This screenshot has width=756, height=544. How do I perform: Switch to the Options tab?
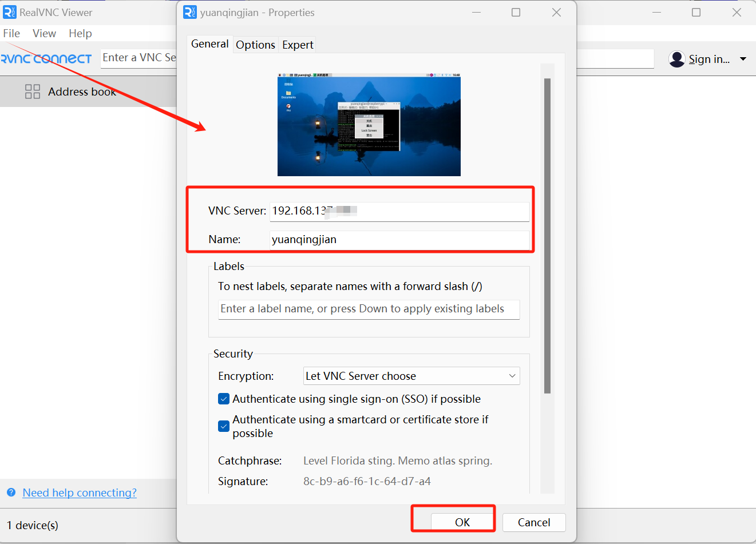point(255,45)
